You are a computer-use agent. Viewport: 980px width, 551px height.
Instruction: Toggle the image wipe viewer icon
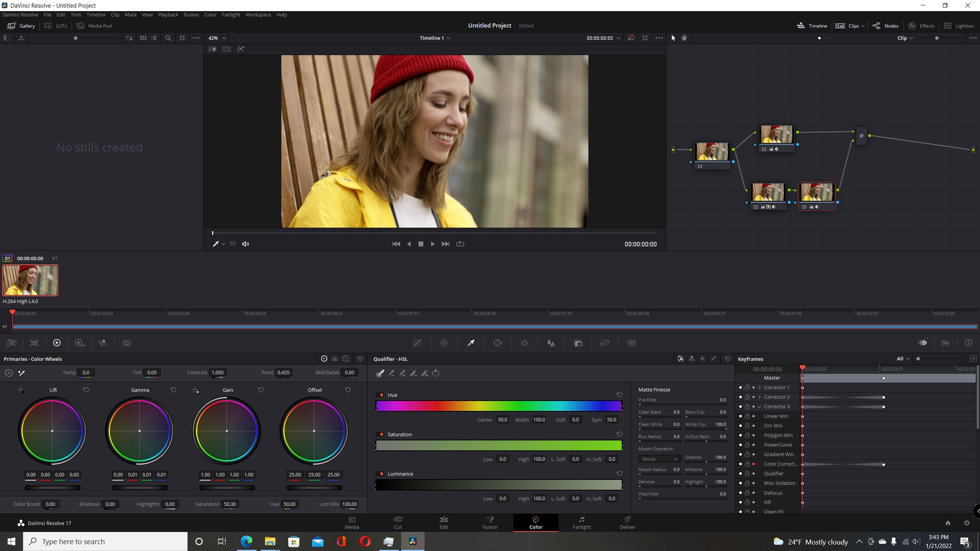point(212,49)
